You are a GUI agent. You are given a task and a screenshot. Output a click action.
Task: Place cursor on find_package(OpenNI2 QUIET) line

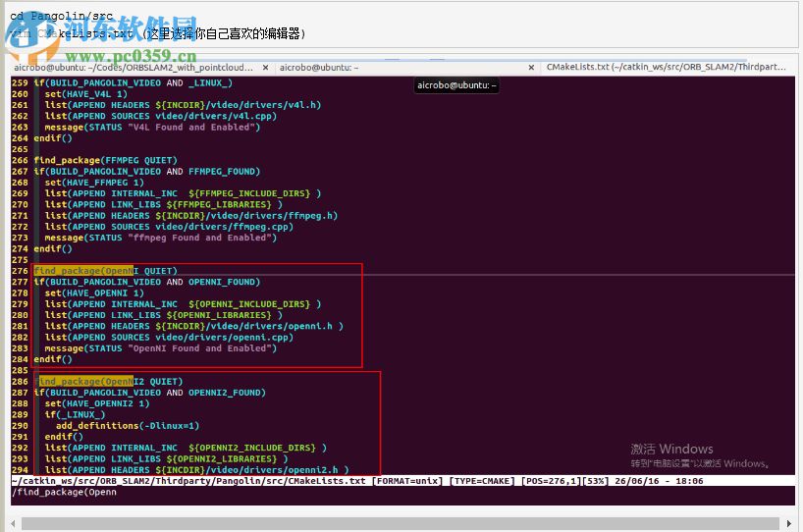pos(110,381)
